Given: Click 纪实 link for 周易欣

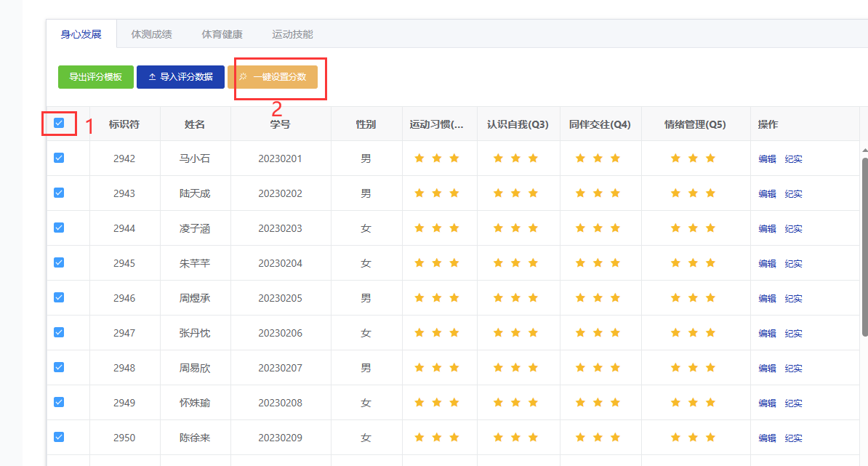Looking at the screenshot, I should 793,368.
